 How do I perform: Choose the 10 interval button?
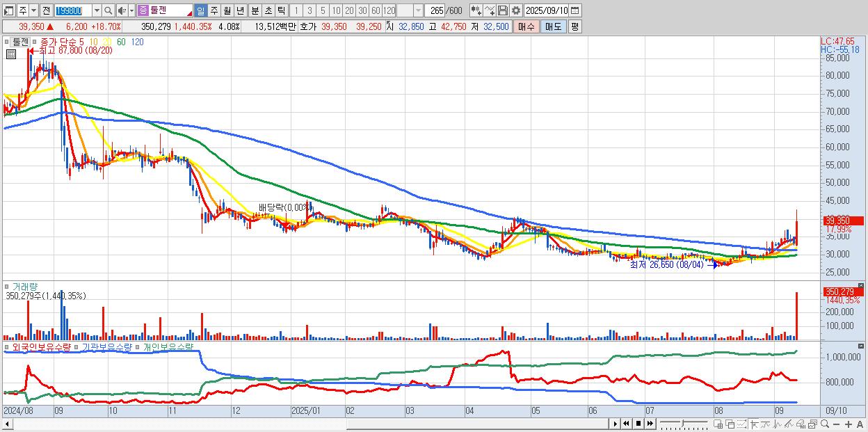tap(336, 10)
